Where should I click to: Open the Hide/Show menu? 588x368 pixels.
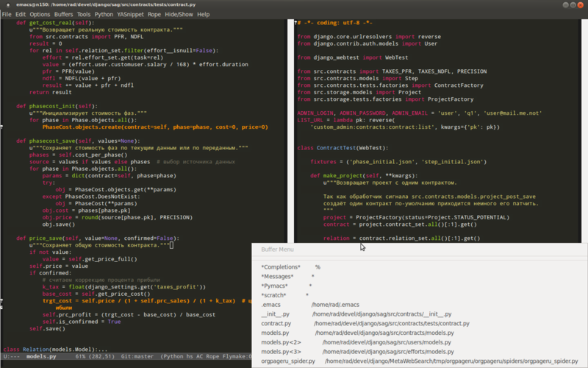pos(179,14)
